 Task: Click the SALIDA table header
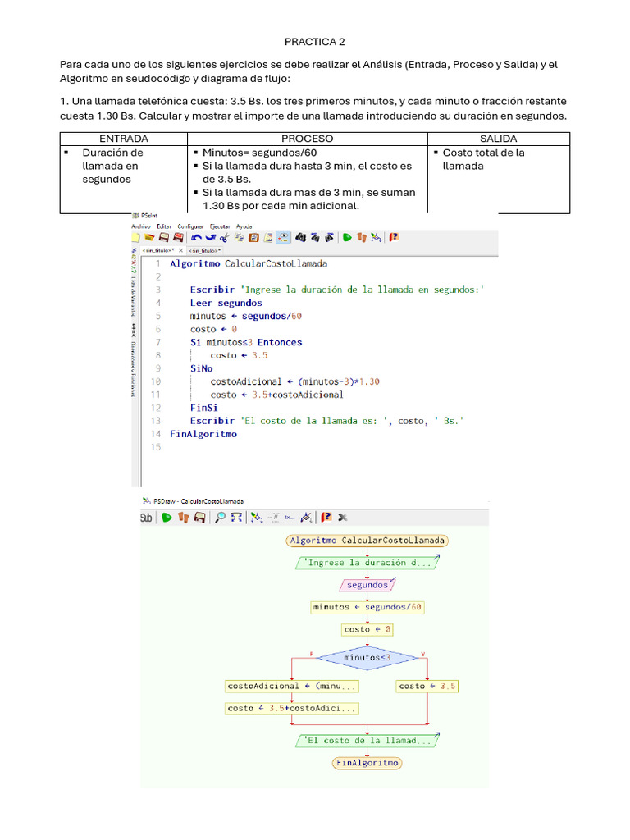click(x=498, y=139)
